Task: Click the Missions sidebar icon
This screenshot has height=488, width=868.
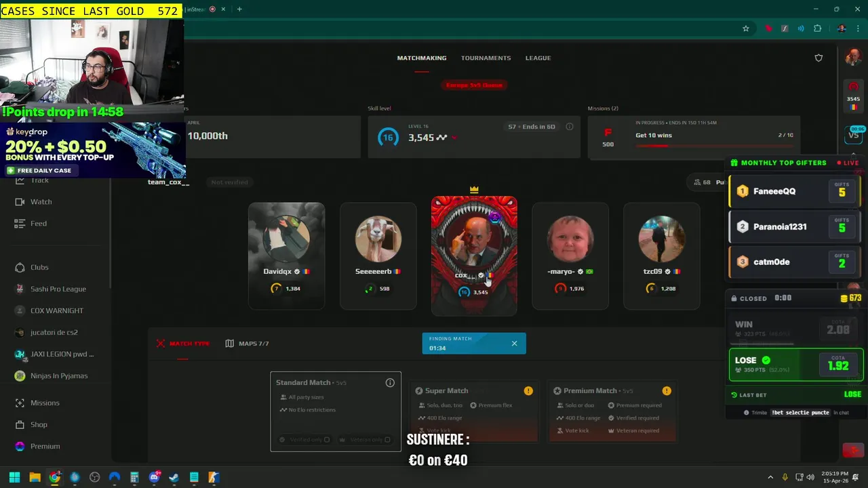Action: point(20,403)
